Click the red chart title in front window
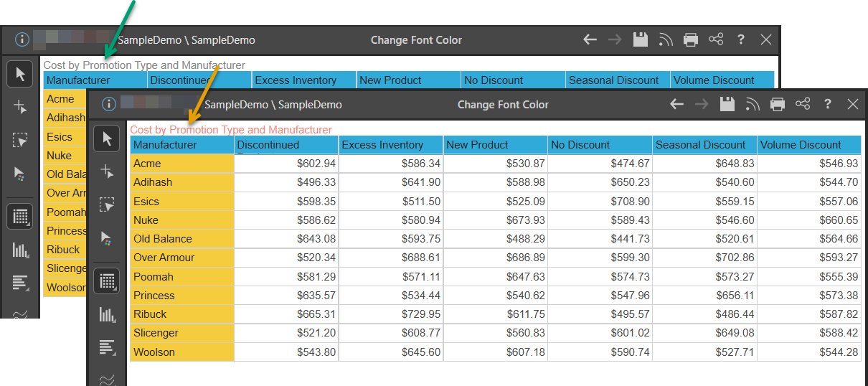The image size is (868, 386). pyautogui.click(x=231, y=130)
